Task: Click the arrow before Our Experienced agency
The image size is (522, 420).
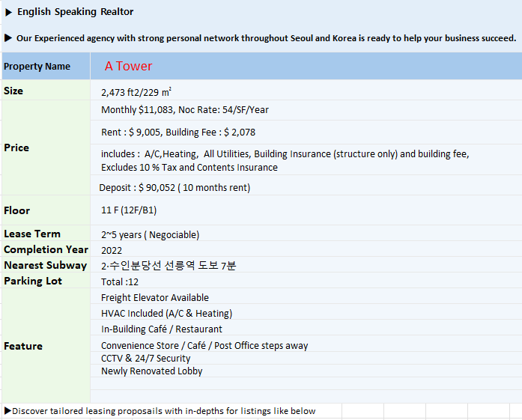Action: tap(8, 38)
